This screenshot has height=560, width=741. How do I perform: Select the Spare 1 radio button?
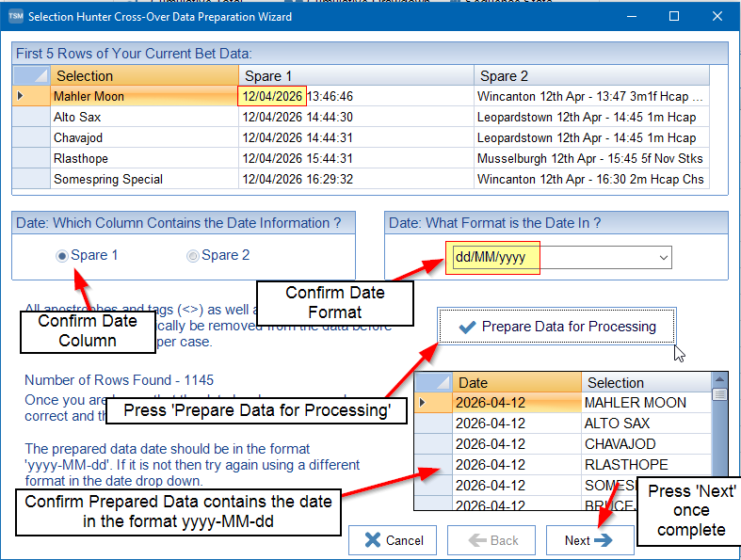tap(62, 256)
